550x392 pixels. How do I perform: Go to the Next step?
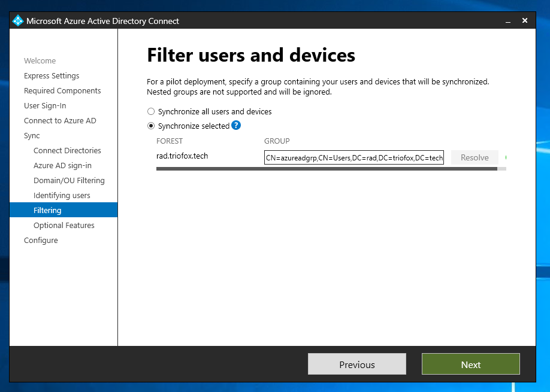tap(471, 364)
